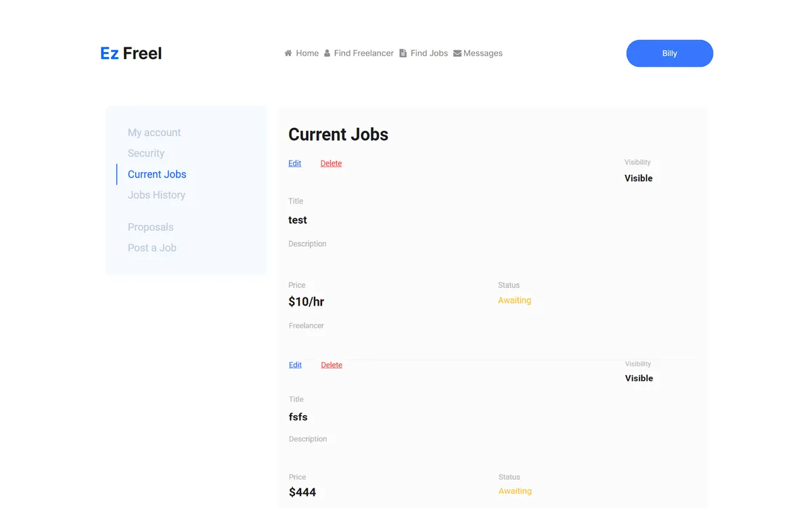Click Awaiting status of the test job
Viewport: 812px width, 508px height.
515,301
